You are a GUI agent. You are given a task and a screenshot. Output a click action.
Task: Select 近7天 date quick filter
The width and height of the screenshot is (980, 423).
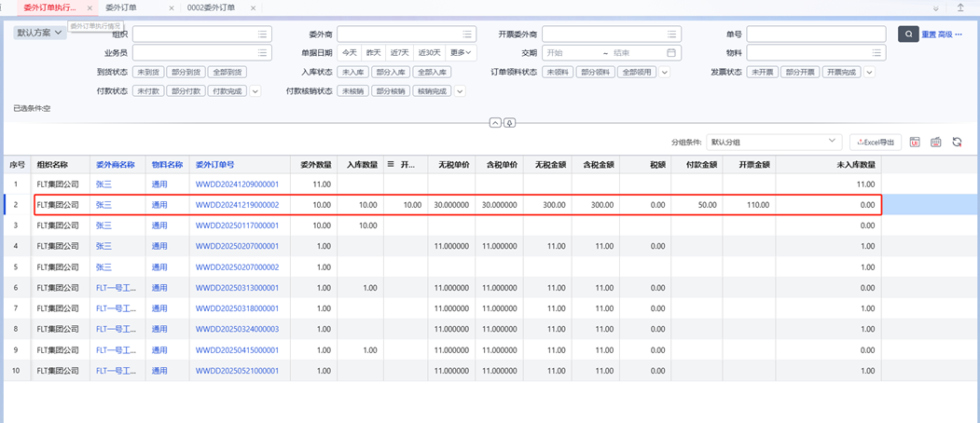[400, 53]
